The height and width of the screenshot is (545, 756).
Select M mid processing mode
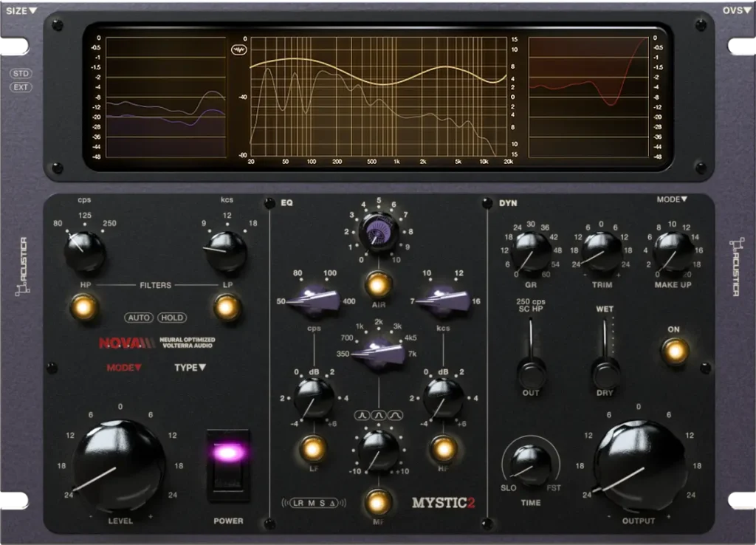coord(312,503)
